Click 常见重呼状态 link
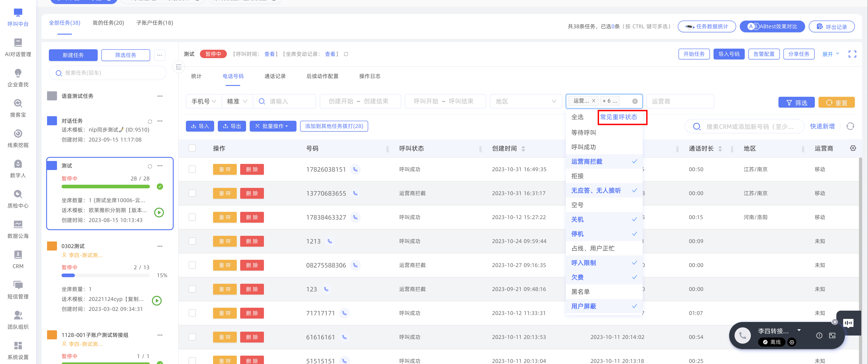868x364 pixels. coord(619,117)
